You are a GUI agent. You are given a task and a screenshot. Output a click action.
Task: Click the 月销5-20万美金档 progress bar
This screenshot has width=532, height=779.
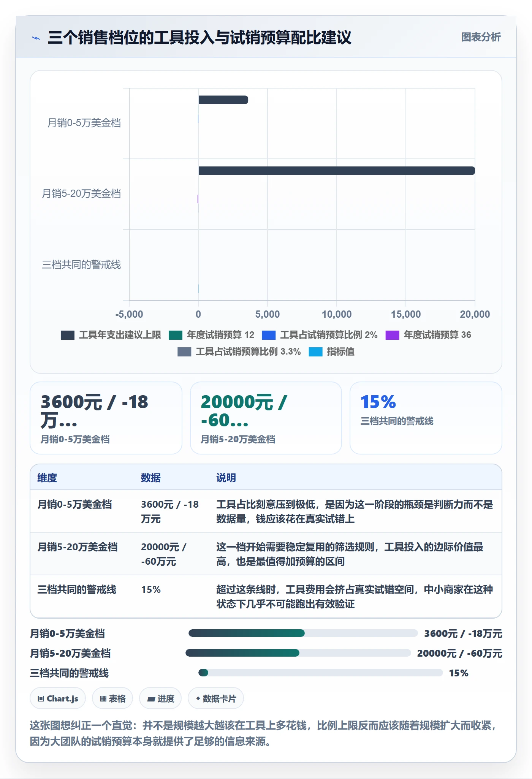[x=298, y=653]
